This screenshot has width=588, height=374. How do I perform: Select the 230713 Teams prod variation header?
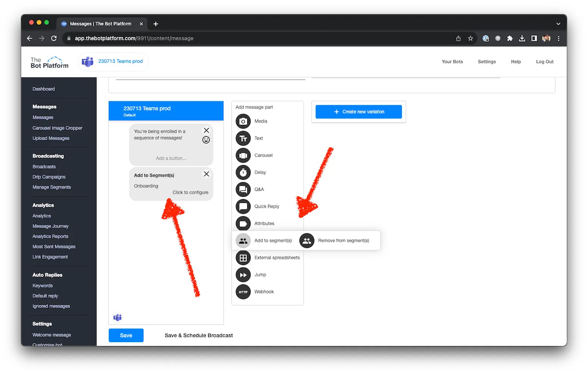[x=166, y=111]
